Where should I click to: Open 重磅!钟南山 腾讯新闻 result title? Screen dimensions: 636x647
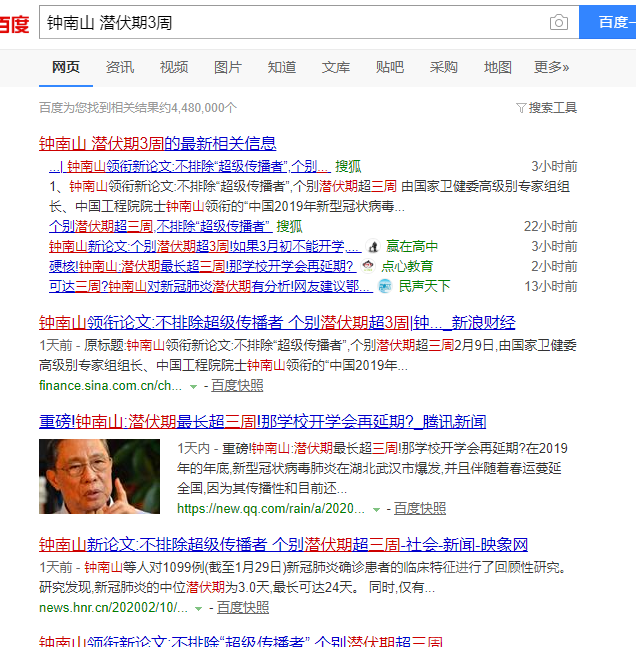tap(262, 422)
